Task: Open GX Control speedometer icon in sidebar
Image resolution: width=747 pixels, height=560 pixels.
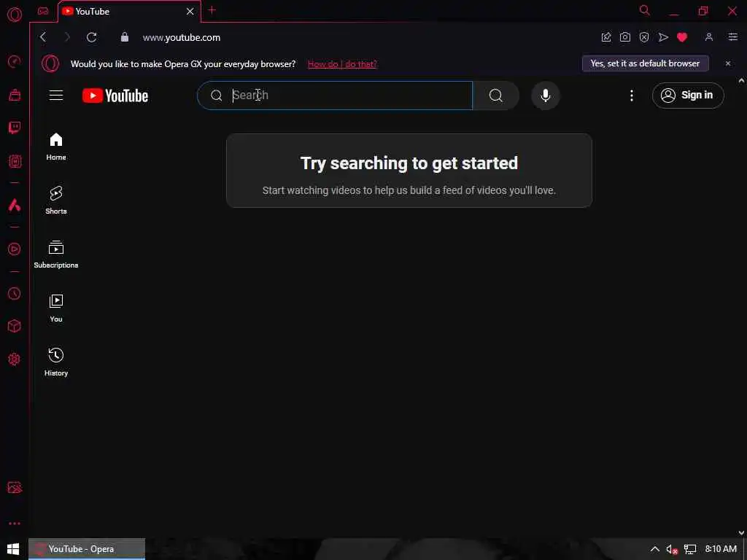Action: [15, 61]
